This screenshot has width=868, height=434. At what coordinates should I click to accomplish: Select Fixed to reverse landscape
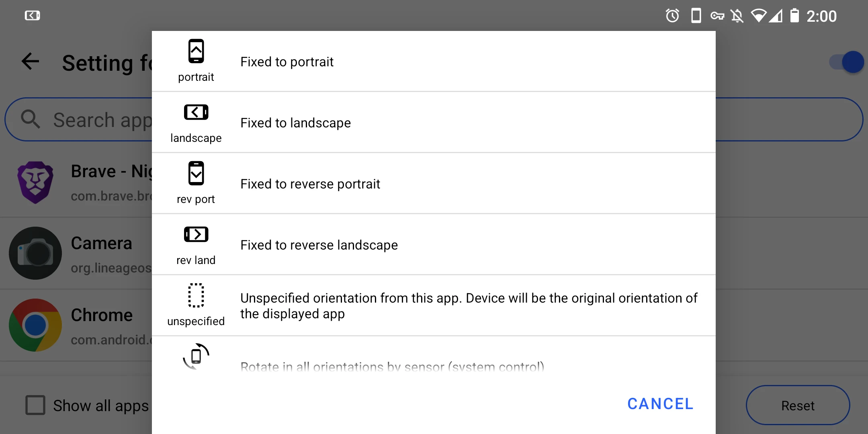click(x=319, y=245)
